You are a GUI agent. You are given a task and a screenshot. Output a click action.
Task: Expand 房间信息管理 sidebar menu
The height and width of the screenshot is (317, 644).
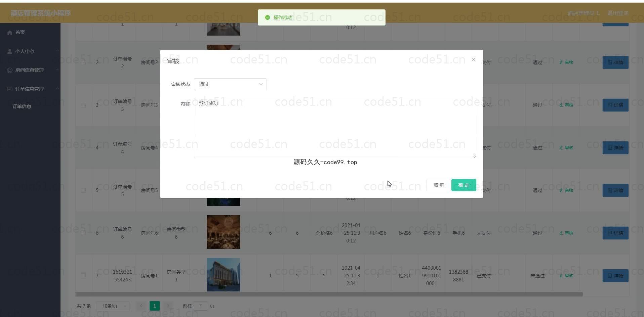click(x=30, y=70)
